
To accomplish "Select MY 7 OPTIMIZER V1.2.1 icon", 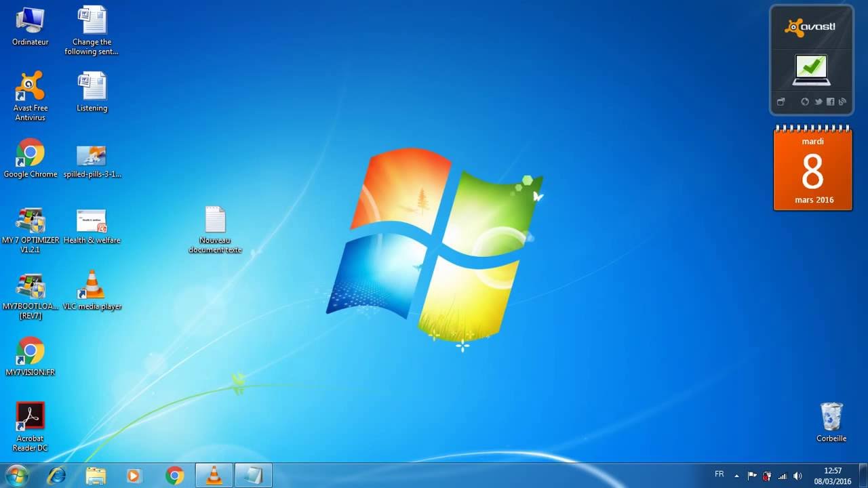I will click(30, 230).
